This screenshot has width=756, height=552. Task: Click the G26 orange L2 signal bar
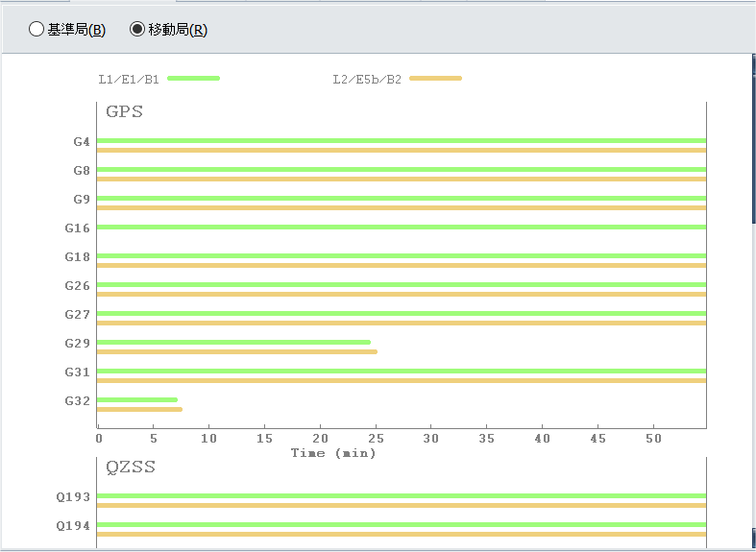(402, 295)
